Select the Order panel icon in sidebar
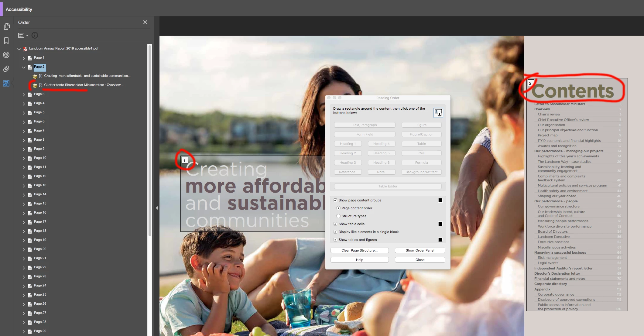This screenshot has width=644, height=336. coord(6,83)
